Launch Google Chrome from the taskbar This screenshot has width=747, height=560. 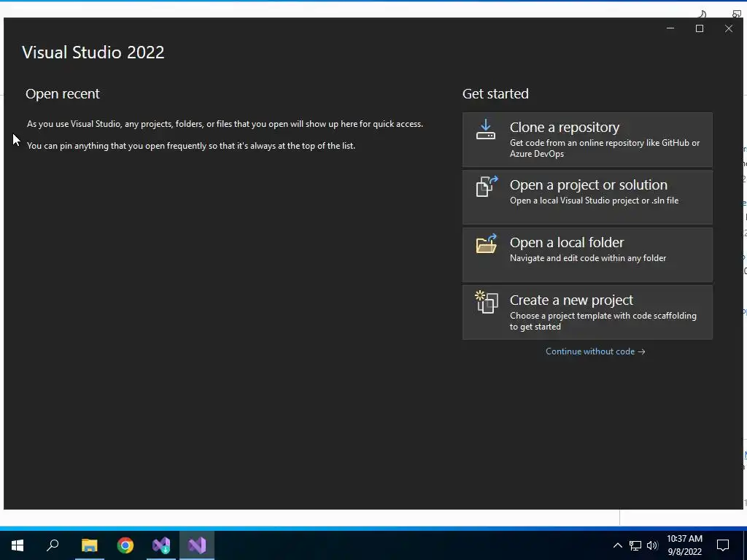point(125,545)
